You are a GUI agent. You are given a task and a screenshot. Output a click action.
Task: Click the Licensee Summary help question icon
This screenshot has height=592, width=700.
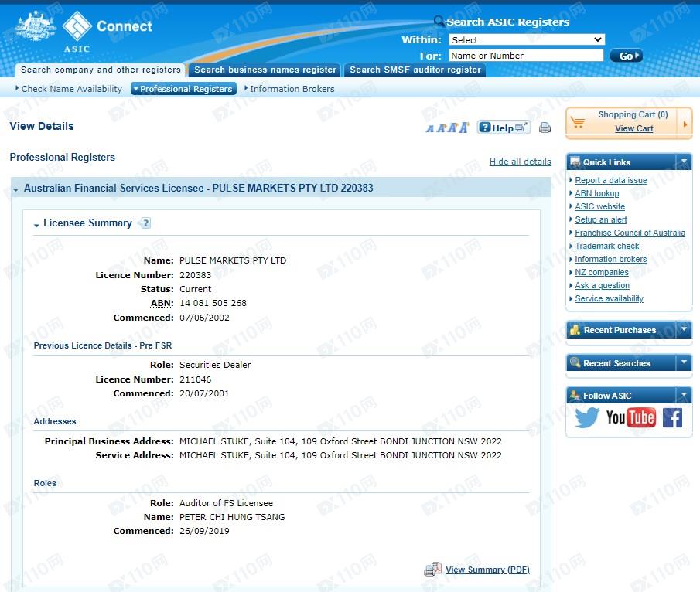pos(145,223)
